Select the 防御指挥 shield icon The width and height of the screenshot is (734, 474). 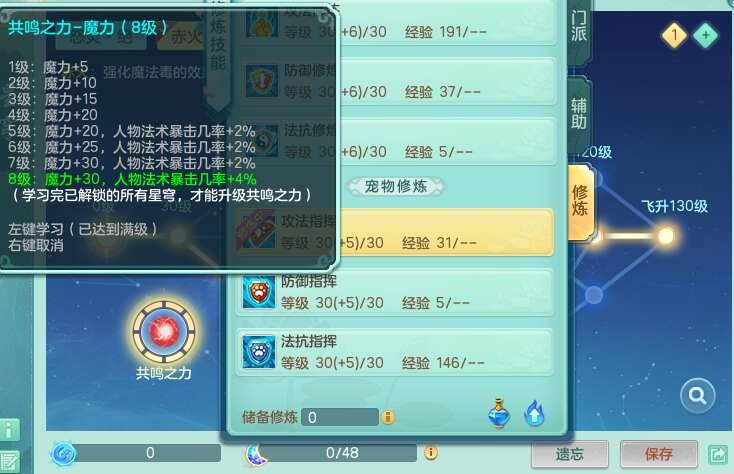pos(259,292)
